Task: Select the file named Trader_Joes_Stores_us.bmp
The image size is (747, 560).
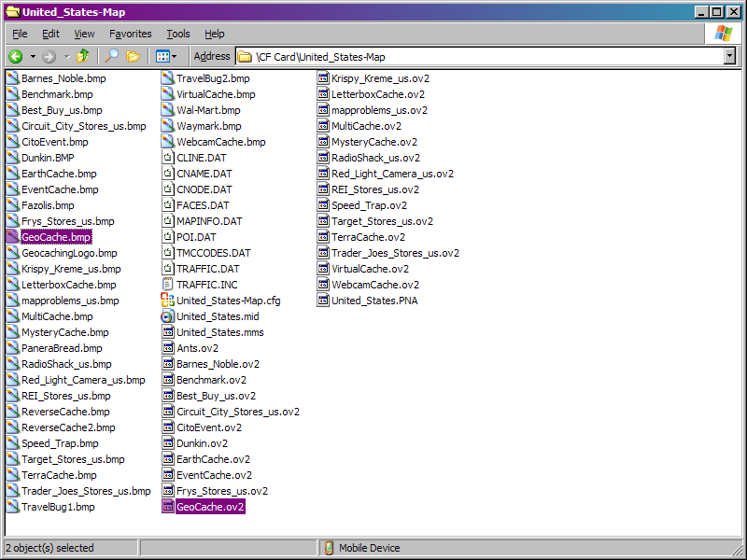Action: point(86,492)
